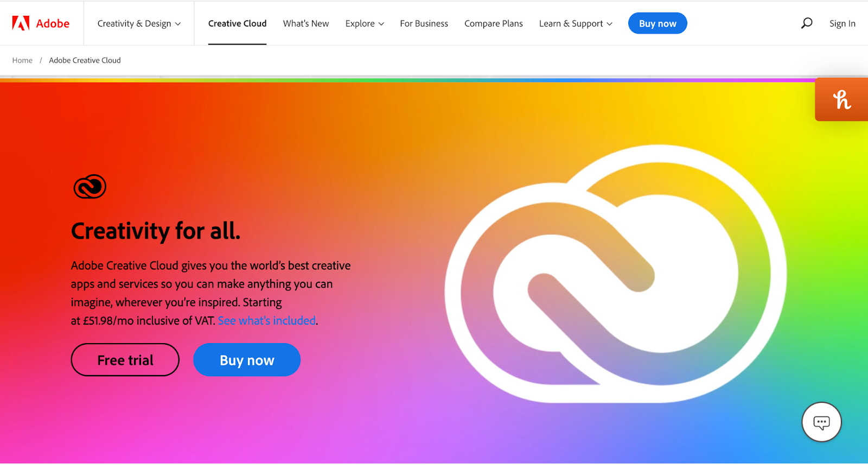Click the hero Buy now button

click(x=247, y=360)
